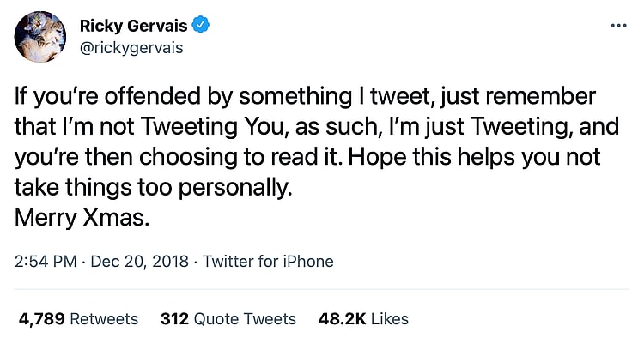644x344 pixels.
Task: Click the word Likes
Action: click(x=390, y=319)
